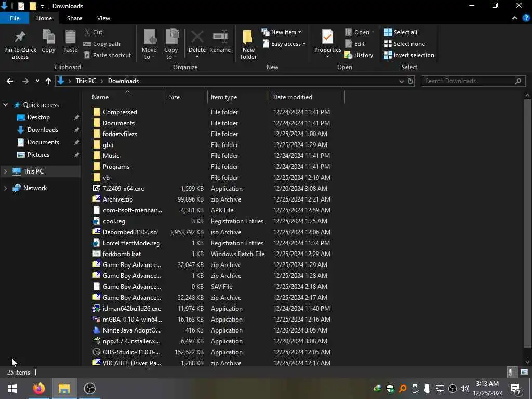Screen dimensions: 532x399
Task: Click the Rename ribbon button
Action: [x=220, y=42]
